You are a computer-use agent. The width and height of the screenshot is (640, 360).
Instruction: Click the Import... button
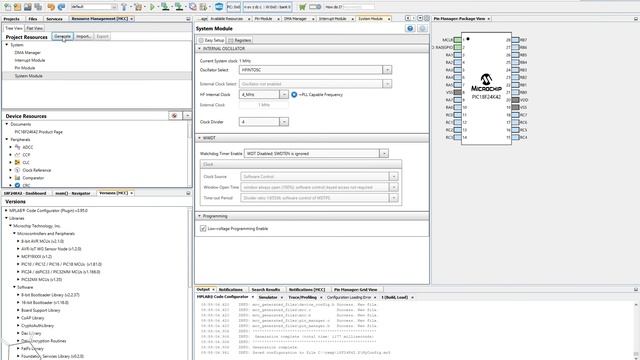click(84, 36)
